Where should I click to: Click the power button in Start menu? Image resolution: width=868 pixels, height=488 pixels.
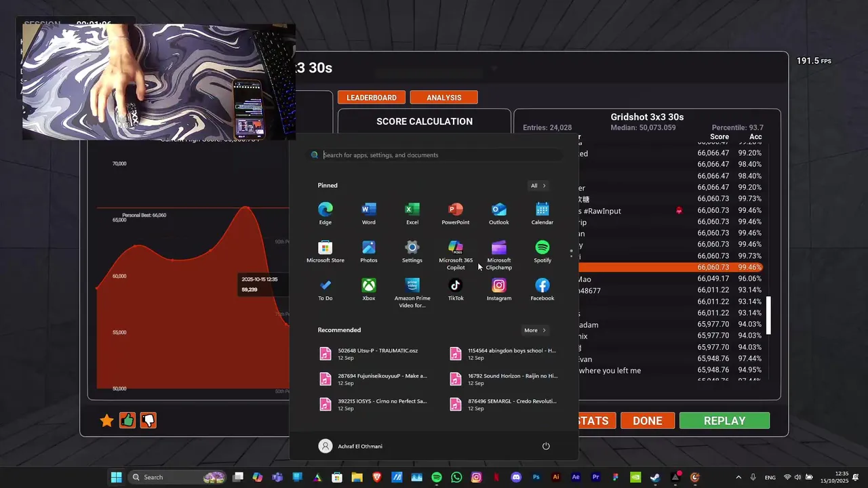[x=546, y=446]
